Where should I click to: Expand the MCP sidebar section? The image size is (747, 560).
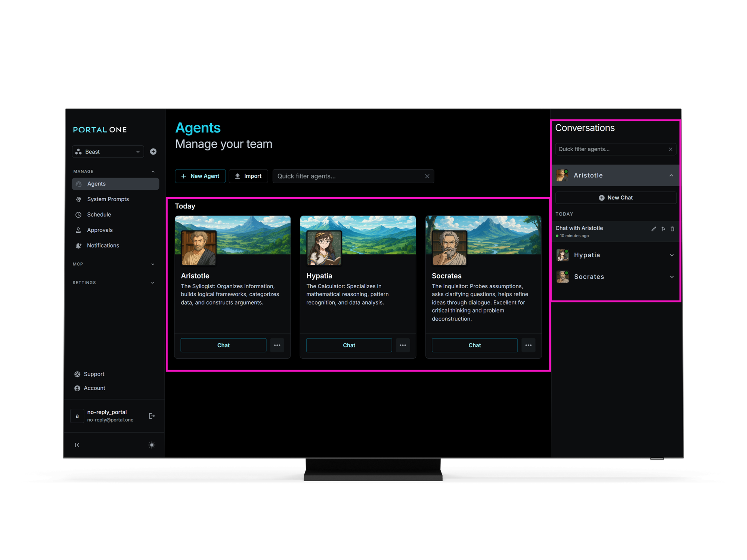152,264
